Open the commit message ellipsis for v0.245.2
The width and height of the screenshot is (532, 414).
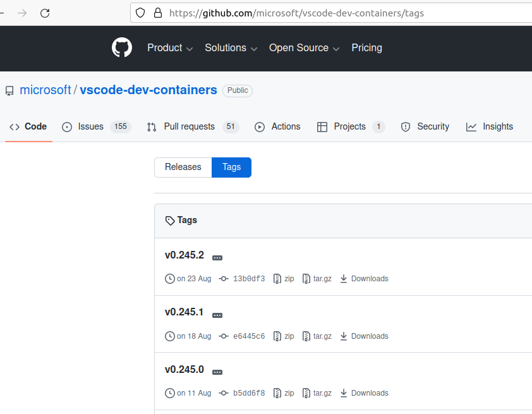click(x=217, y=257)
